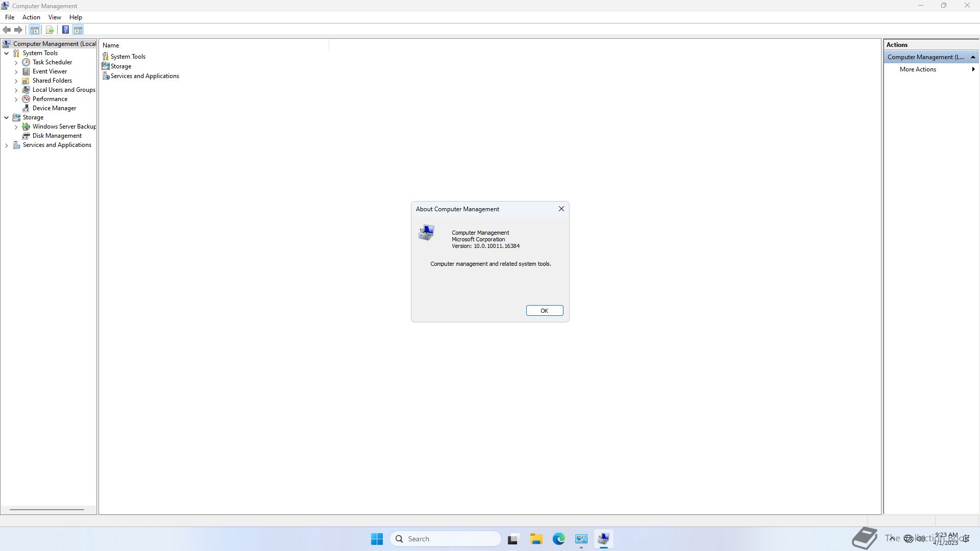This screenshot has height=551, width=980.
Task: Click the Device Manager icon in the tree
Action: click(26, 108)
